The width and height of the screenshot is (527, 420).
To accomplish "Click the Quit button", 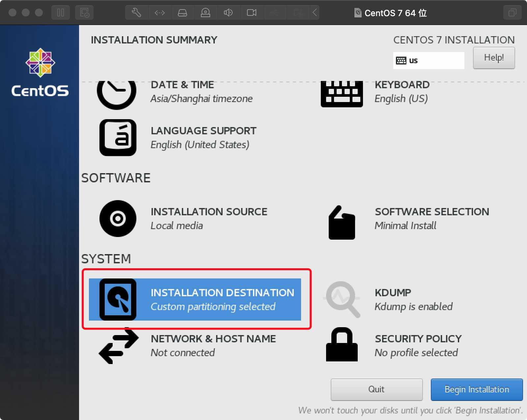I will pyautogui.click(x=376, y=389).
